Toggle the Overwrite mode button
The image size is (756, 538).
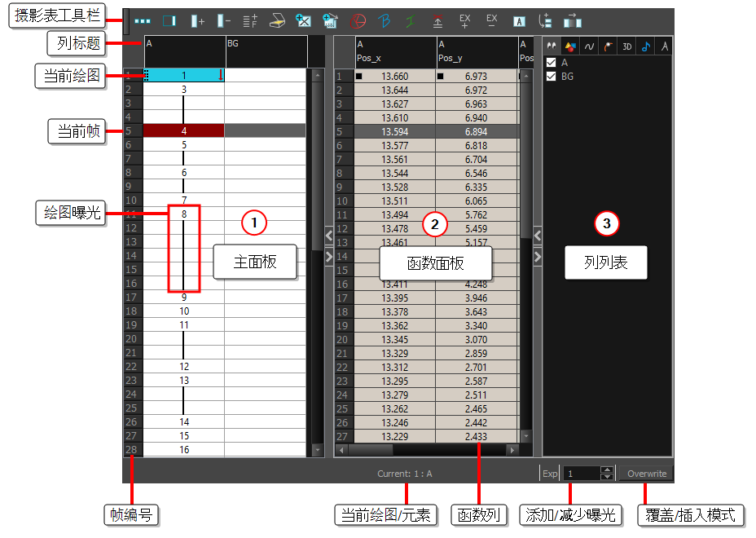coord(647,474)
